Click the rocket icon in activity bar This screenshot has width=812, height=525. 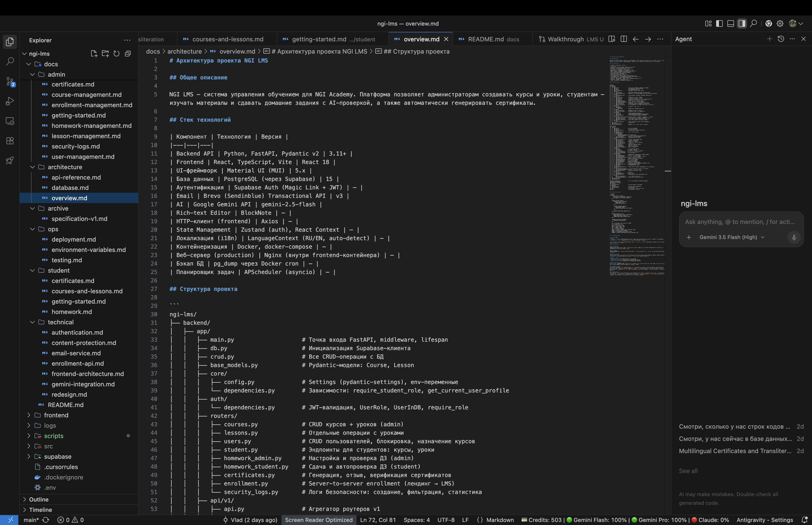(x=10, y=161)
